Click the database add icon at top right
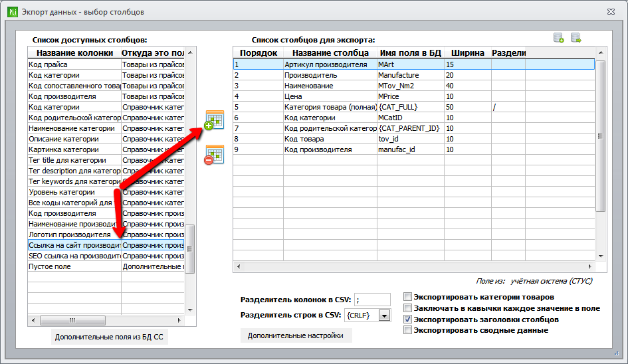Viewport: 628px width, 364px height. pos(559,38)
